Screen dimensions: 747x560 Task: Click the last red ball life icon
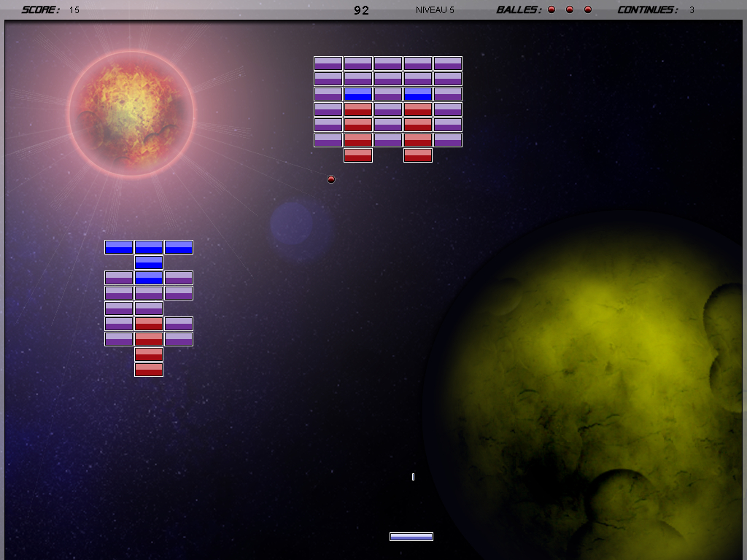588,9
